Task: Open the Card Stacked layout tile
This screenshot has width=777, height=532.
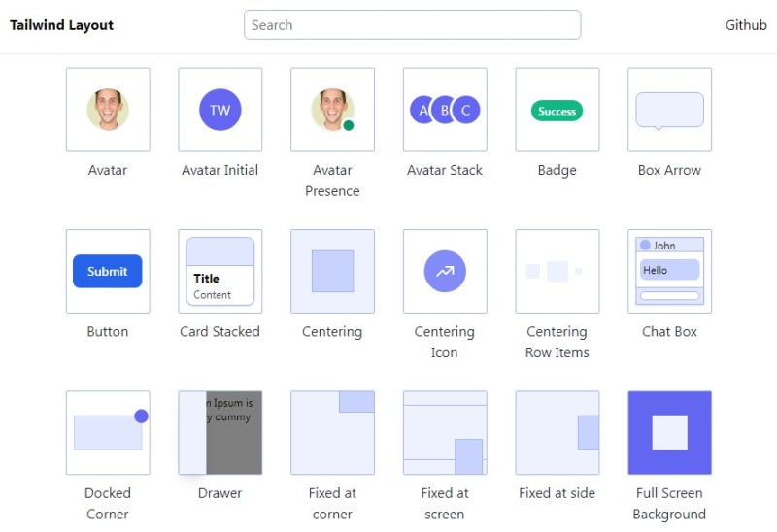Action: click(x=220, y=271)
